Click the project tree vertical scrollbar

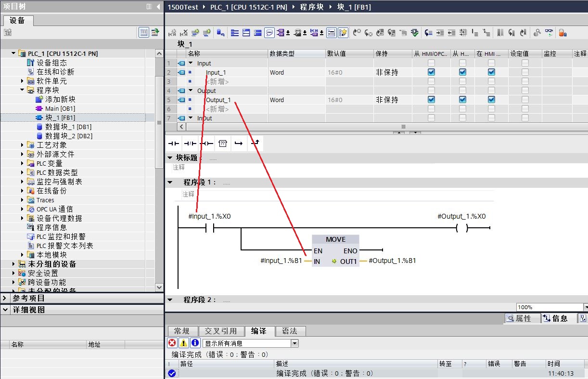point(160,122)
